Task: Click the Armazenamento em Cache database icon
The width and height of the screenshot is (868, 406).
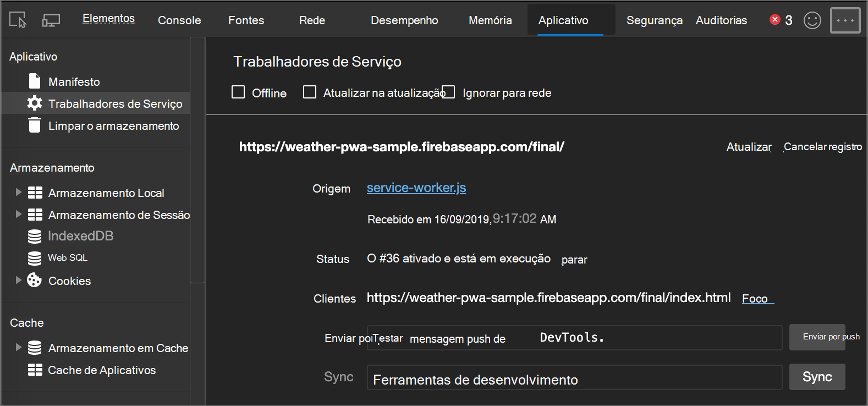Action: click(x=35, y=348)
